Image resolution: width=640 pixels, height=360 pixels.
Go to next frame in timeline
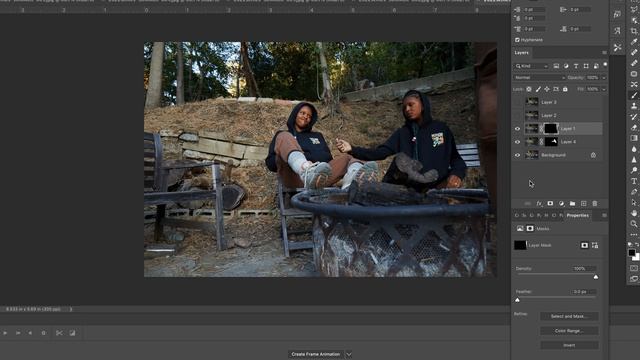click(x=18, y=333)
